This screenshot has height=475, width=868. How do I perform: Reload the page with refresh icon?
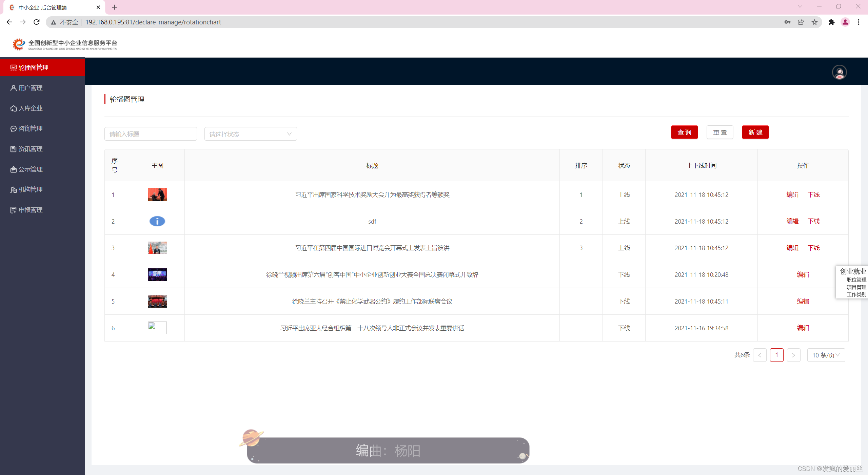coord(37,22)
